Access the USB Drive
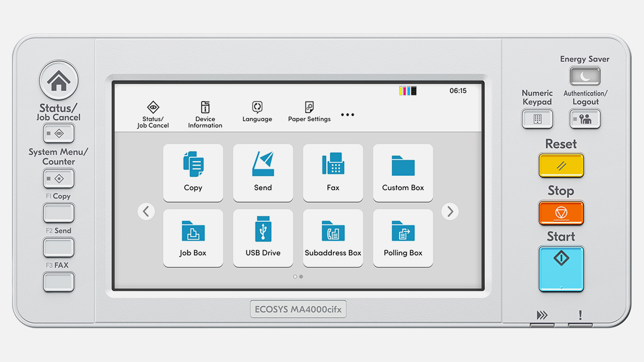Image resolution: width=644 pixels, height=362 pixels. pos(263,238)
